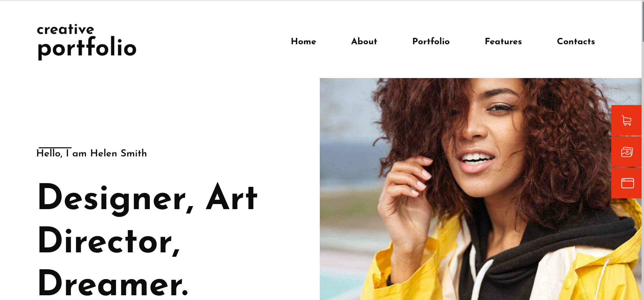Click the Dreamer. heading line
This screenshot has height=300, width=644.
click(x=113, y=283)
